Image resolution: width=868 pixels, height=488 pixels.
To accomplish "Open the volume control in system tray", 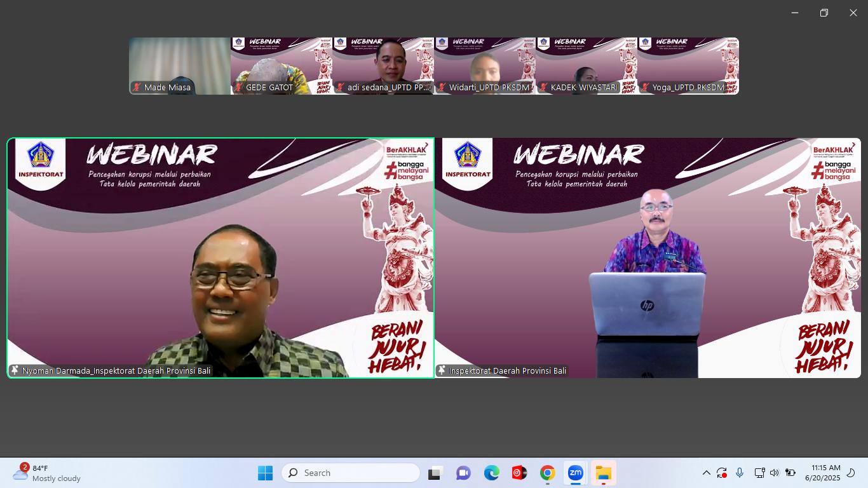I will click(774, 473).
